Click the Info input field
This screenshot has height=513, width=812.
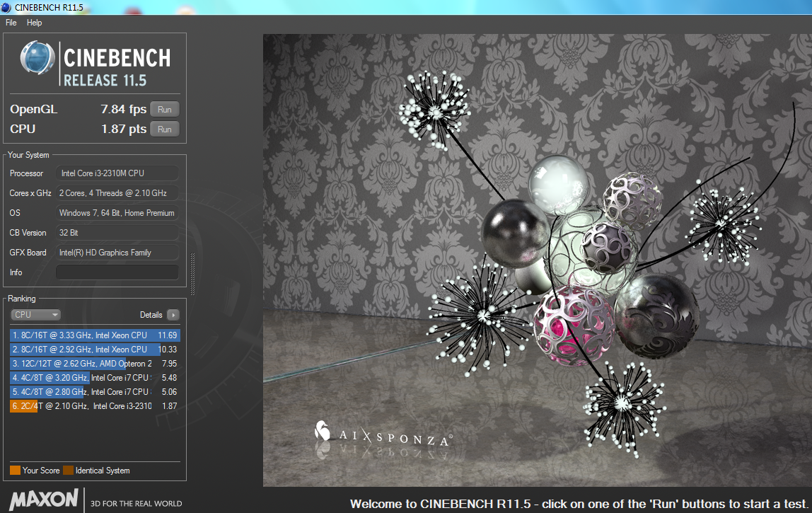click(x=117, y=272)
